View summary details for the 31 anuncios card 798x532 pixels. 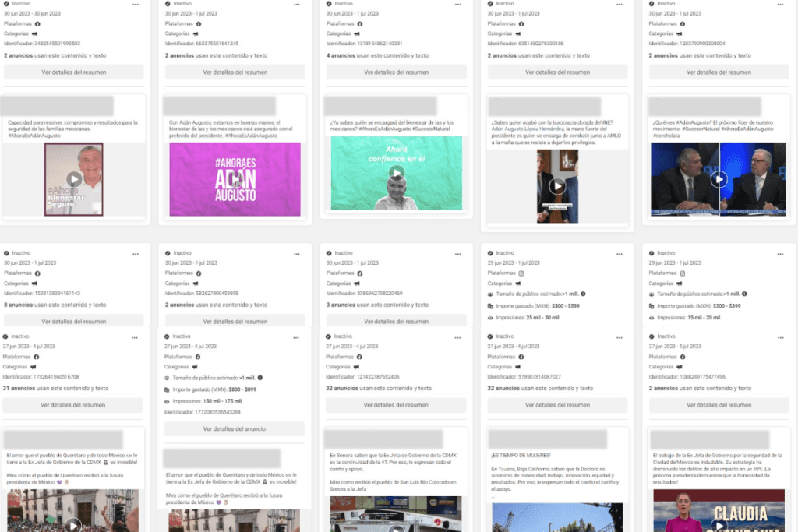pyautogui.click(x=72, y=405)
